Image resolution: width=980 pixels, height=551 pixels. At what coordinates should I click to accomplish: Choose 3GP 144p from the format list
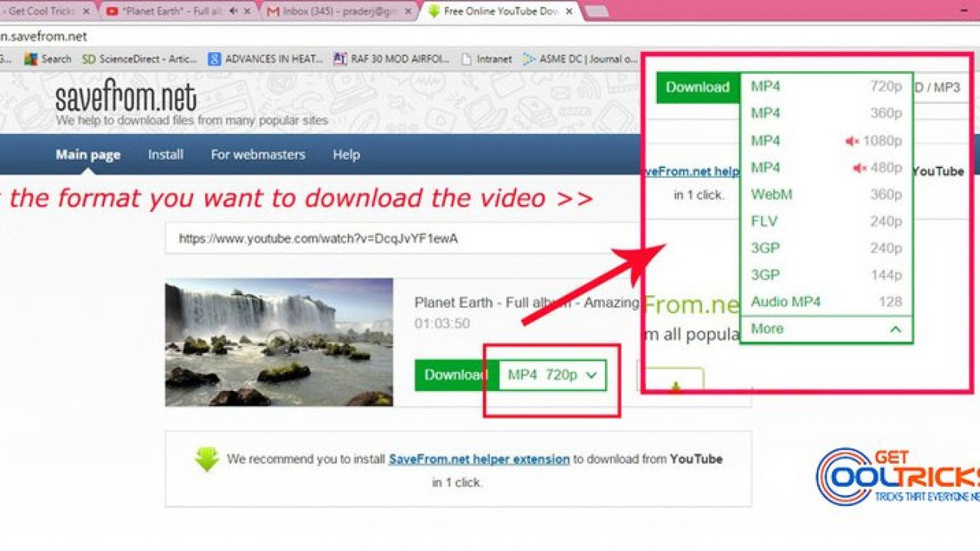826,275
